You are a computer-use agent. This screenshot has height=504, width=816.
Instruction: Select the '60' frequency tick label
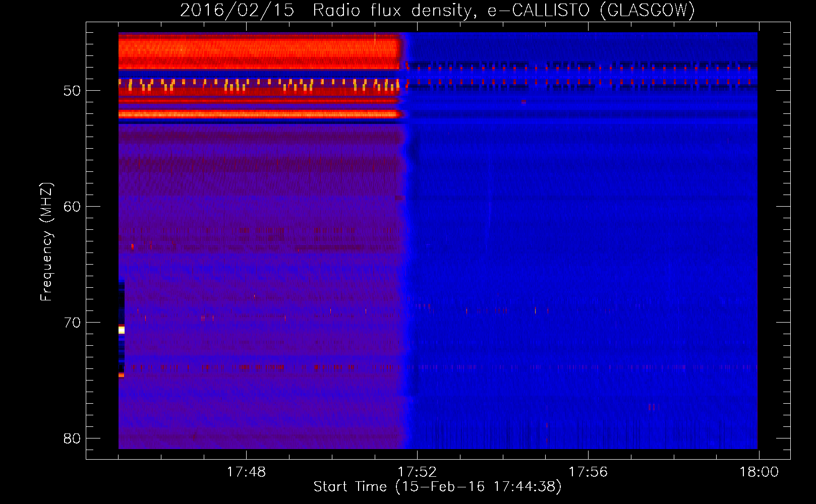(x=72, y=207)
